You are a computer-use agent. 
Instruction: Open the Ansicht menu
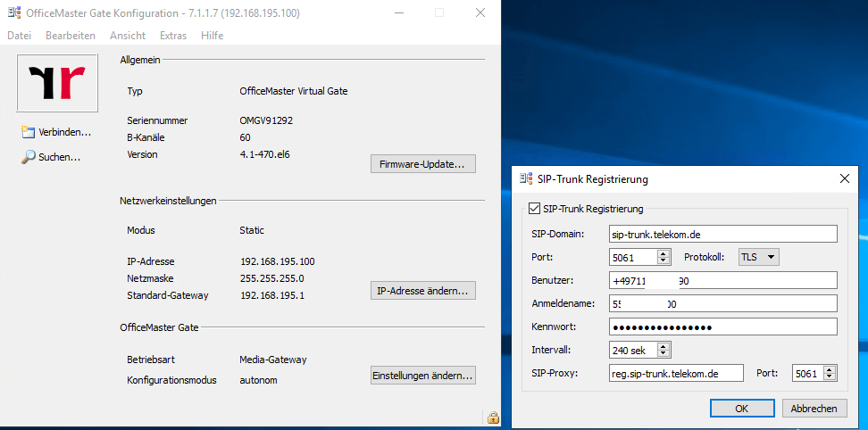tap(128, 36)
